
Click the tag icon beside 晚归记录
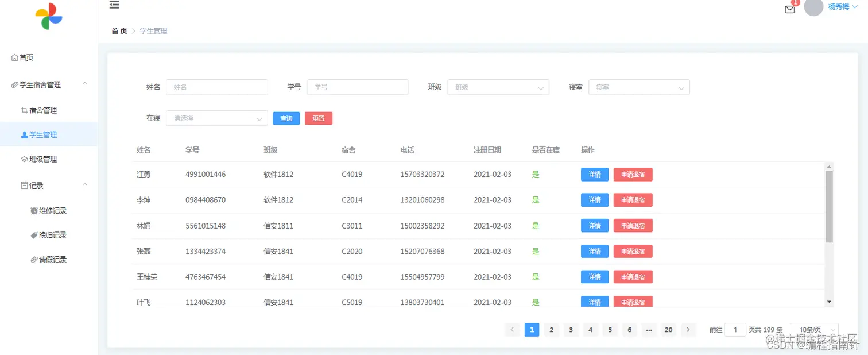(x=34, y=235)
